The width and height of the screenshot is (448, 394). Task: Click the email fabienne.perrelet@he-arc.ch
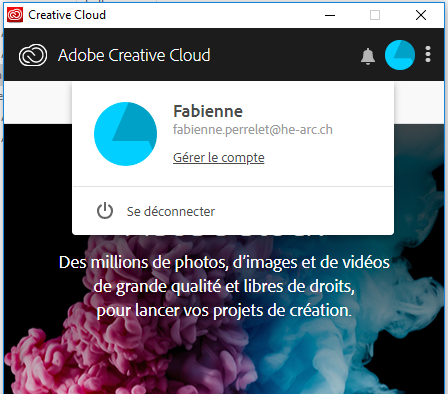(x=253, y=130)
